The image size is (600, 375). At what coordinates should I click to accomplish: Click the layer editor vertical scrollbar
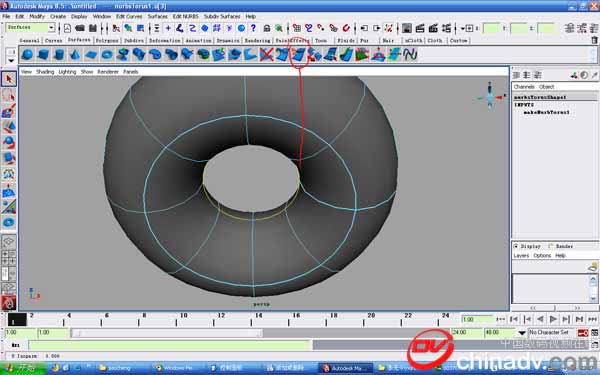pos(593,289)
